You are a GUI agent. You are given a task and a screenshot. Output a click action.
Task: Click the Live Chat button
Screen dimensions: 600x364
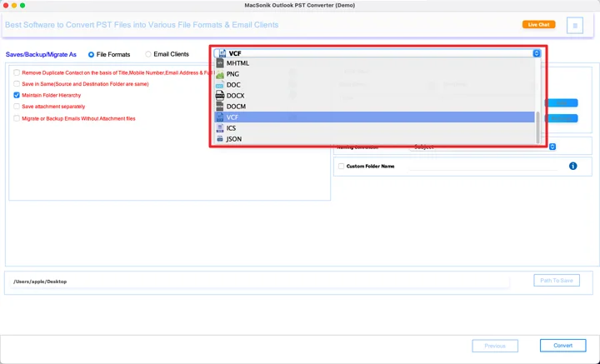click(x=539, y=24)
